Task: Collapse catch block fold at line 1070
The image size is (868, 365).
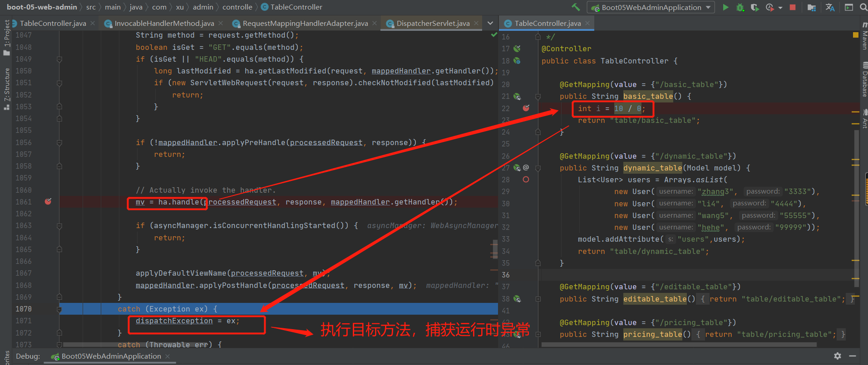Action: pyautogui.click(x=59, y=309)
